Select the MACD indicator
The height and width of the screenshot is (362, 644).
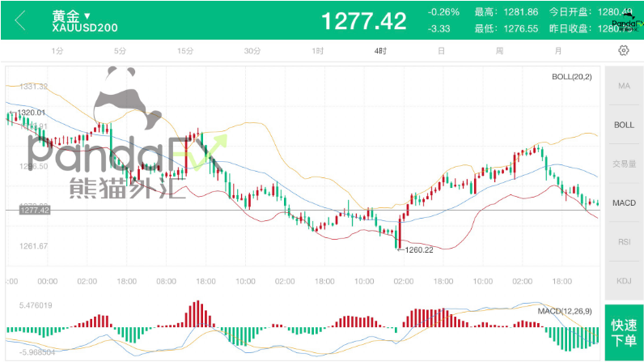point(624,203)
